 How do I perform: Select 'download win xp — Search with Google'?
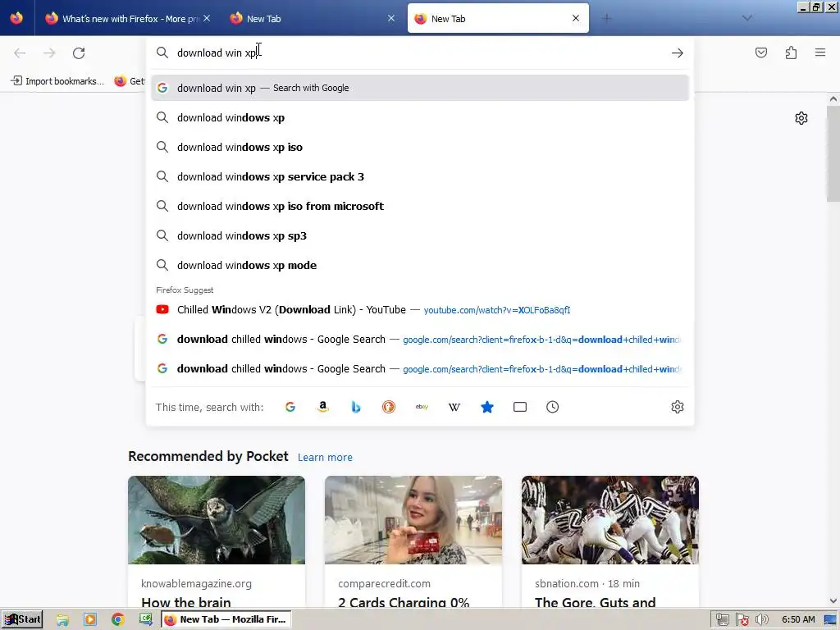point(420,88)
